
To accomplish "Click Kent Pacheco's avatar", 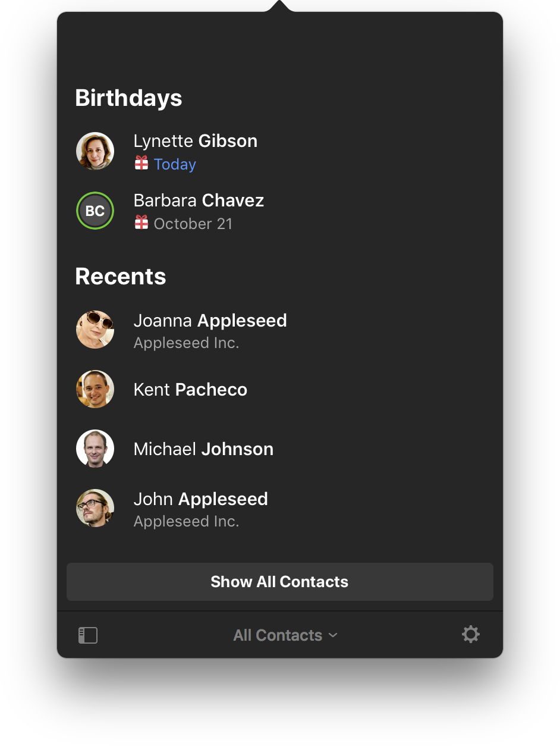I will (x=95, y=389).
